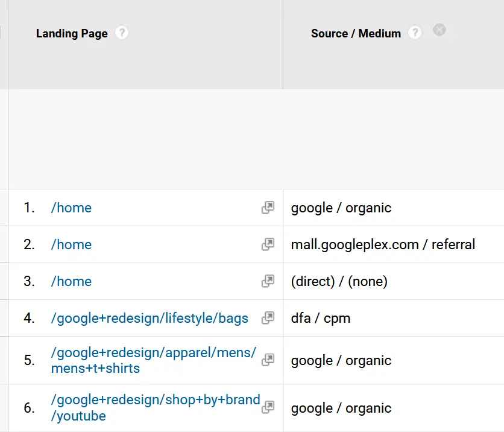This screenshot has height=432, width=504.
Task: Click the /home link in row 3
Action: pos(71,281)
